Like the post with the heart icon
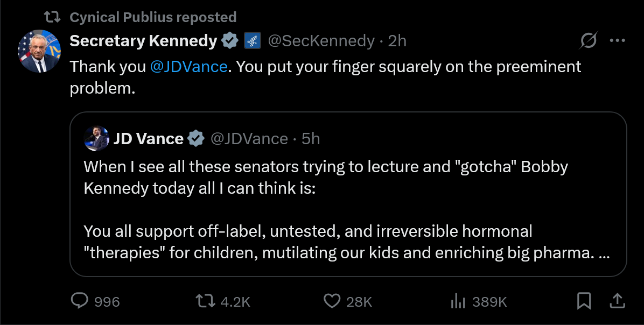The image size is (644, 325). pyautogui.click(x=332, y=301)
